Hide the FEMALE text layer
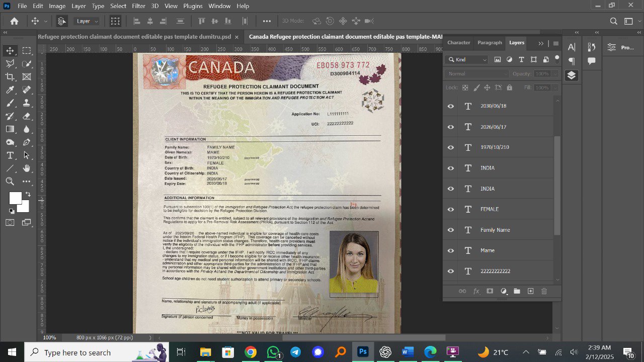This screenshot has width=644, height=362. (x=451, y=209)
